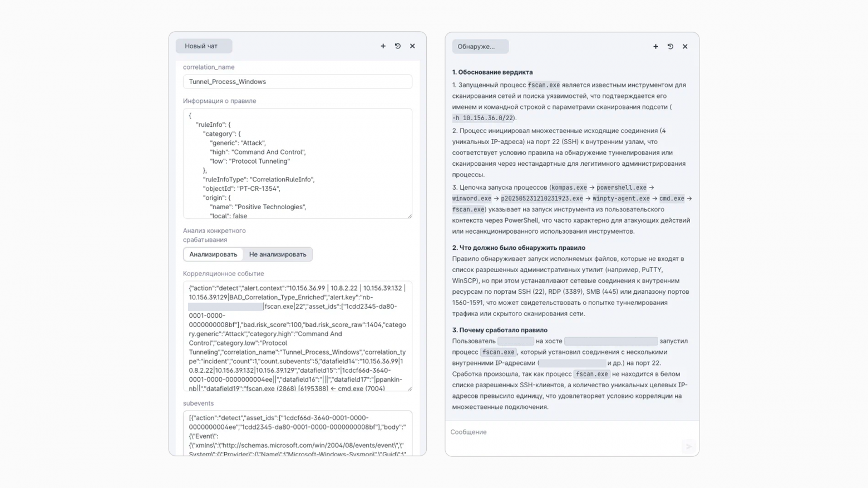The height and width of the screenshot is (488, 868).
Task: Close the left 'Новый чат' panel
Action: point(412,46)
